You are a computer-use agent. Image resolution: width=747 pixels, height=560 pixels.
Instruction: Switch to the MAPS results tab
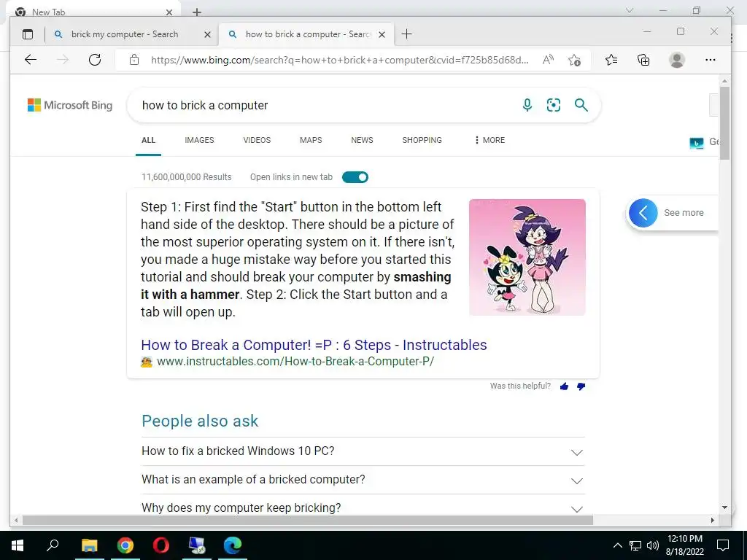point(311,140)
